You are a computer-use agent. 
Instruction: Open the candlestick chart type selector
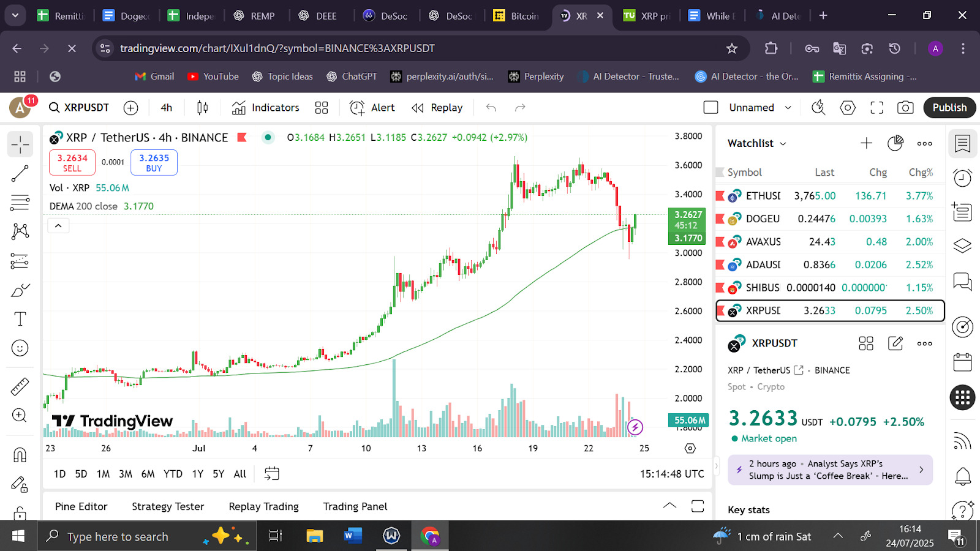point(202,108)
